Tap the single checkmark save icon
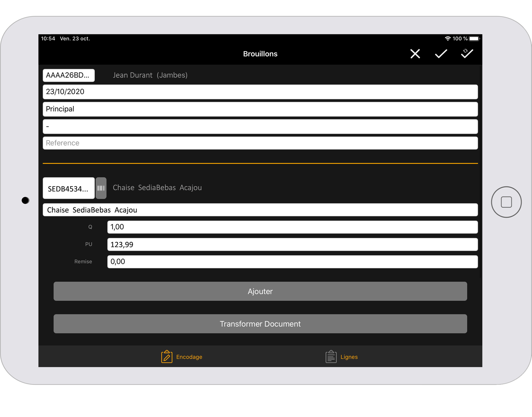The image size is (532, 417). (441, 54)
